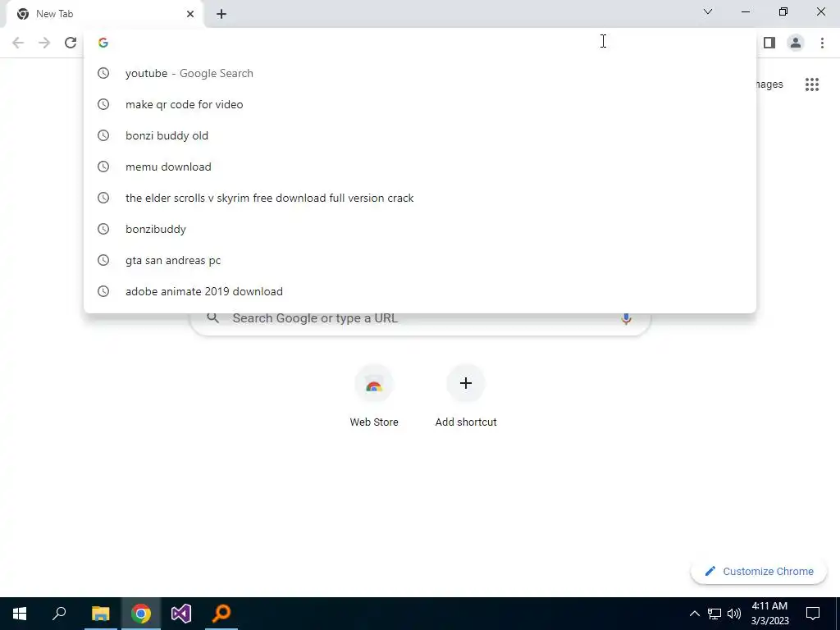
Task: Click the Chrome taskbar icon
Action: (x=141, y=614)
